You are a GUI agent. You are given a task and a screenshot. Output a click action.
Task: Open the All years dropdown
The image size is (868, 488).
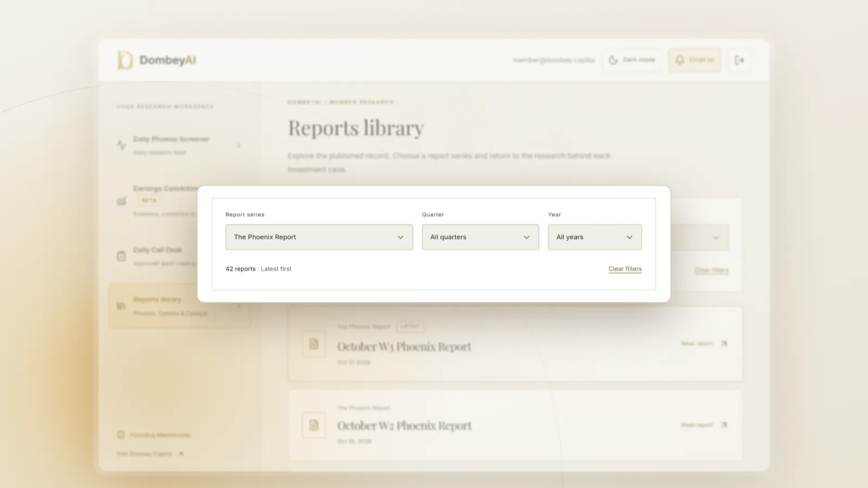(595, 237)
